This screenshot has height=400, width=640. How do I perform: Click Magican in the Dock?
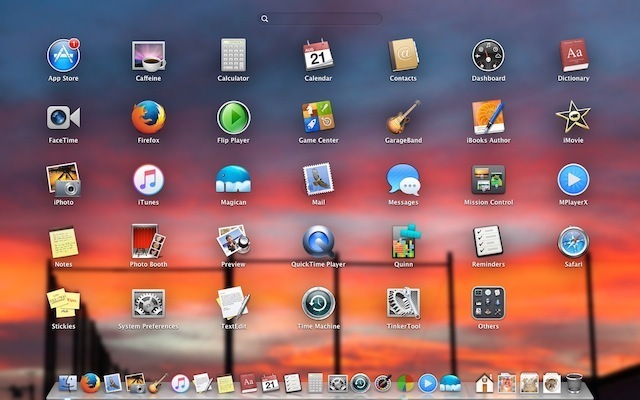coord(450,384)
